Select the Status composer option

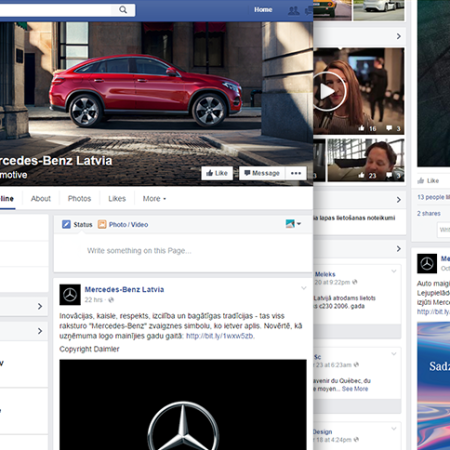(x=77, y=224)
